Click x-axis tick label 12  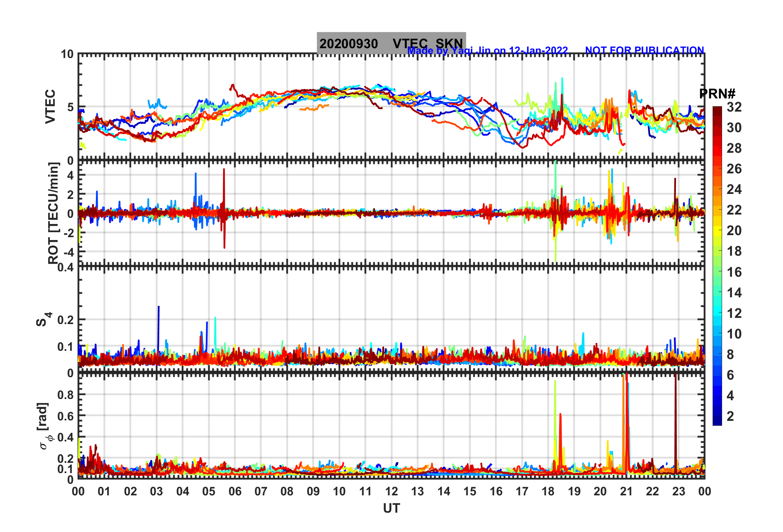pyautogui.click(x=391, y=491)
